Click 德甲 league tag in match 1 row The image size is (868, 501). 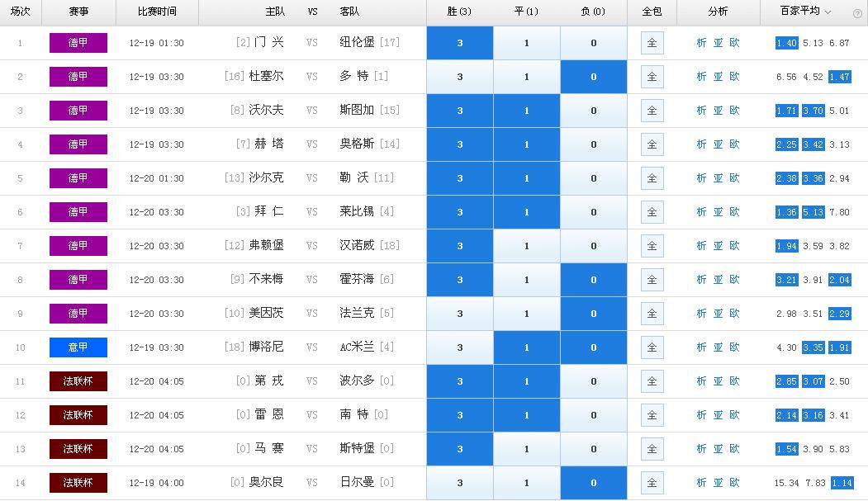tap(78, 43)
